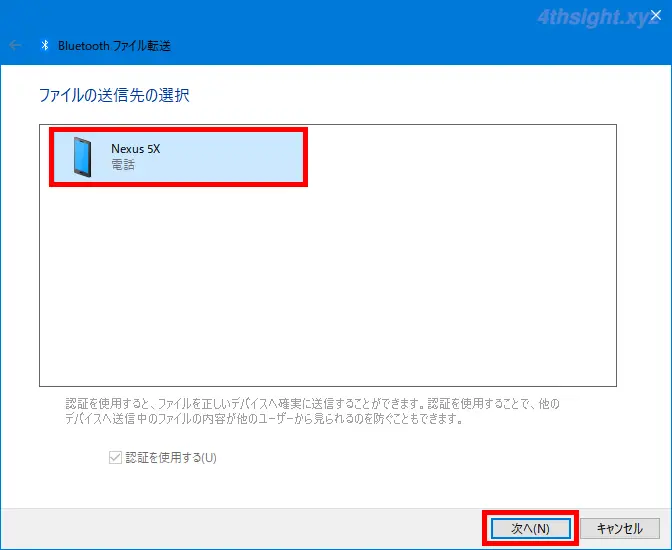Select the Nexus 5X device name
This screenshot has height=550, width=672.
[135, 149]
